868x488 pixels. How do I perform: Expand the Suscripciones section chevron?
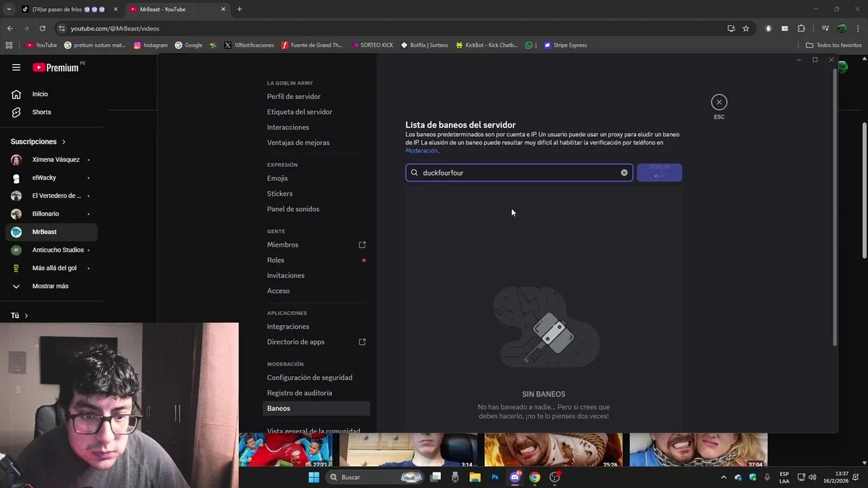point(64,142)
